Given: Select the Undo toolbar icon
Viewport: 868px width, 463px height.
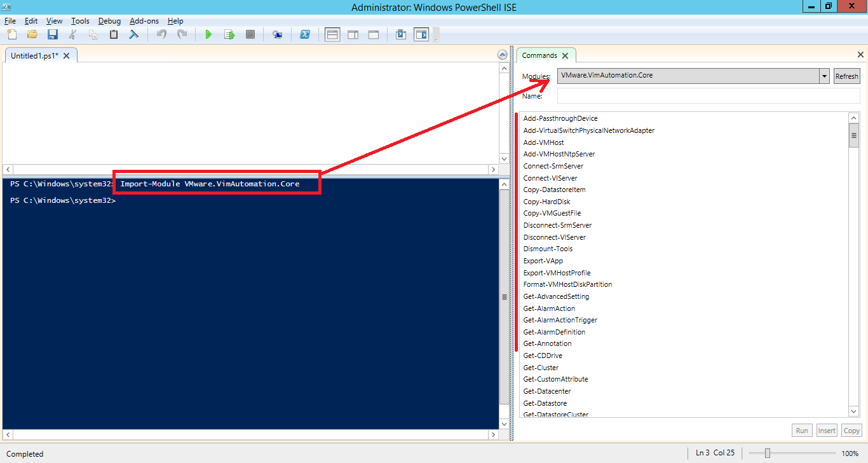Looking at the screenshot, I should [x=161, y=34].
